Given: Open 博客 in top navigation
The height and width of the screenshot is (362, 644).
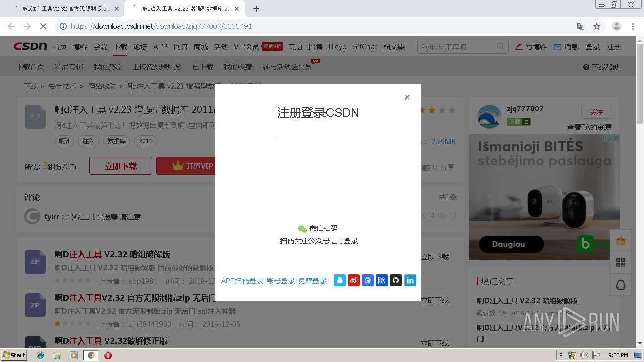Looking at the screenshot, I should [80, 47].
